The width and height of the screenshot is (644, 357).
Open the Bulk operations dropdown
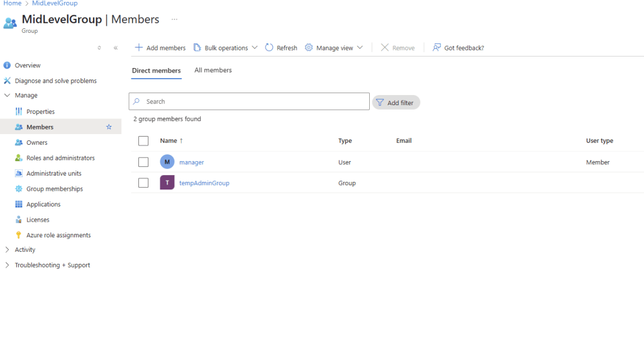pos(225,48)
